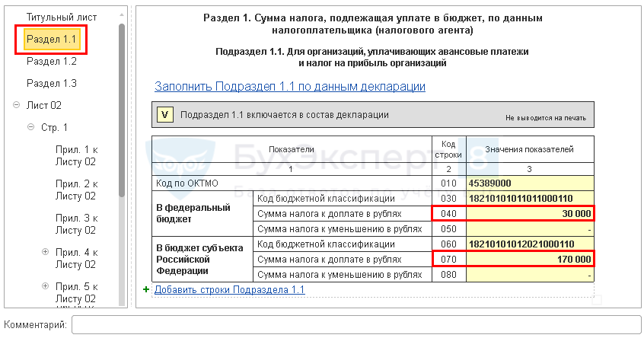644x338 pixels.
Task: Go to Прил. 3 к Листу 02
Action: (x=76, y=224)
